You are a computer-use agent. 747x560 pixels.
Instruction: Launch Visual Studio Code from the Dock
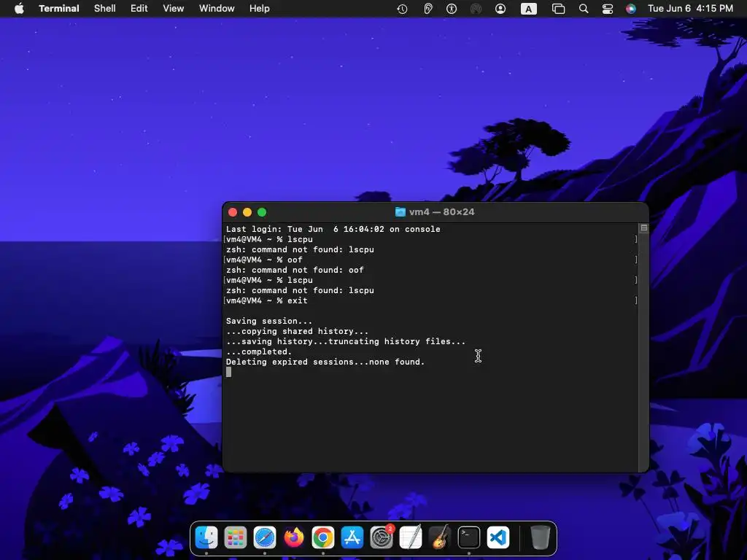[498, 538]
